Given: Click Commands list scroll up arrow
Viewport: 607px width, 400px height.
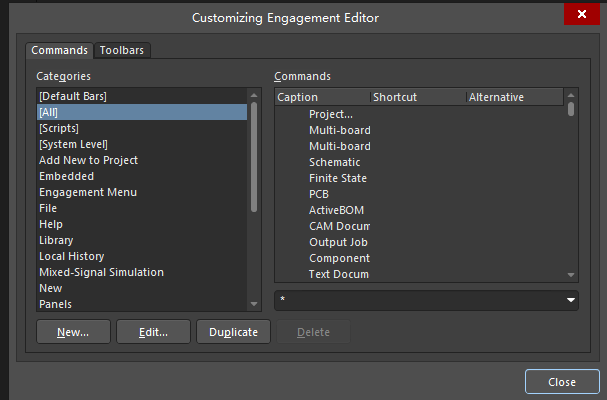Looking at the screenshot, I should 571,95.
